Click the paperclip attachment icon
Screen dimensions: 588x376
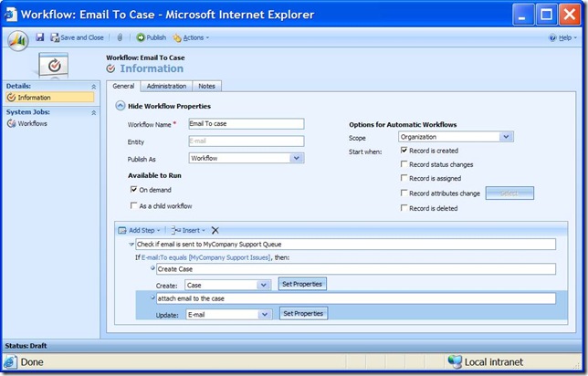120,37
